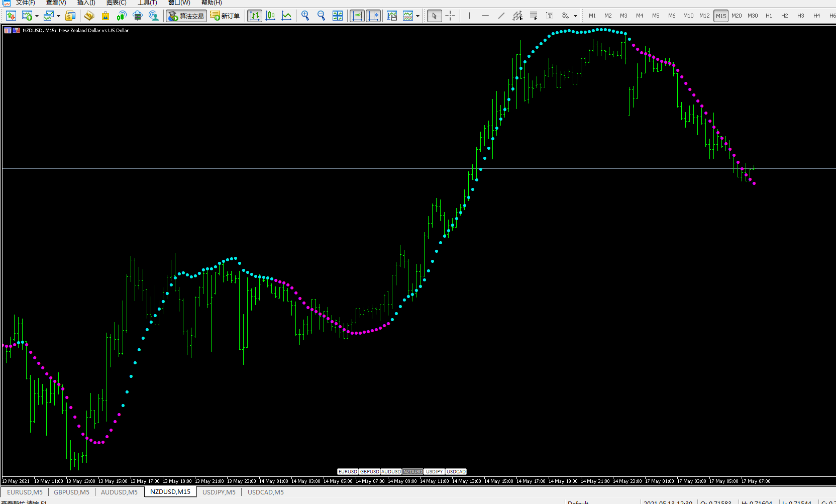The image size is (836, 504).
Task: Switch to the USDJPY,M5 chart tab
Action: pos(219,492)
